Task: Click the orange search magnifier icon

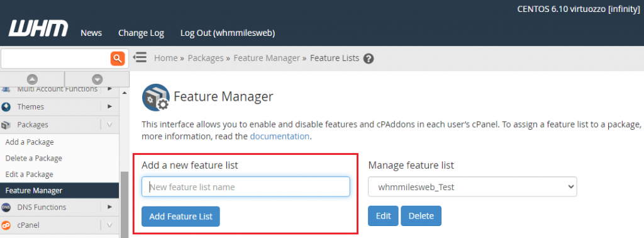Action: tap(118, 59)
